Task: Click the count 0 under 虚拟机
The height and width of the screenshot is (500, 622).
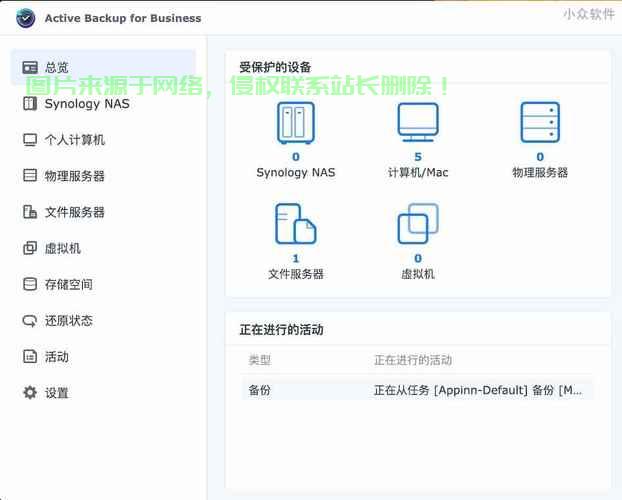Action: [418, 258]
